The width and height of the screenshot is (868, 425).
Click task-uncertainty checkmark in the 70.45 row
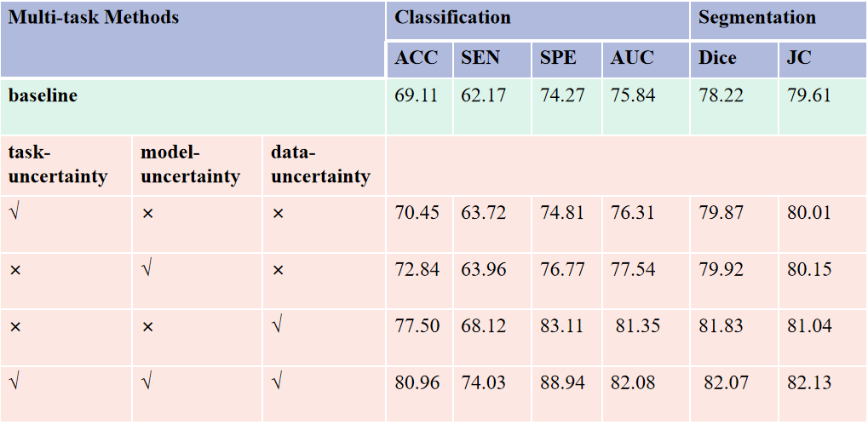tap(14, 211)
